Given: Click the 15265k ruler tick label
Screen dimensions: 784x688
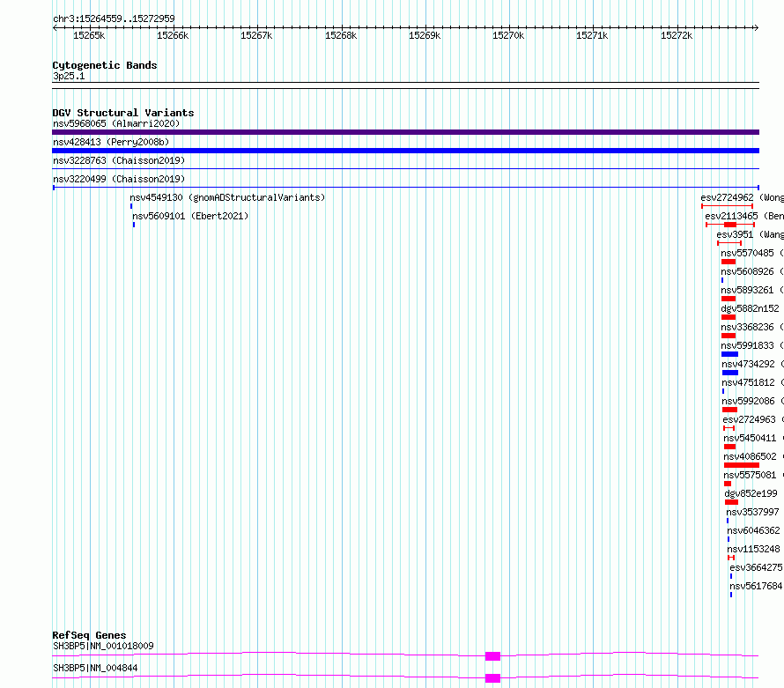Looking at the screenshot, I should [x=89, y=35].
